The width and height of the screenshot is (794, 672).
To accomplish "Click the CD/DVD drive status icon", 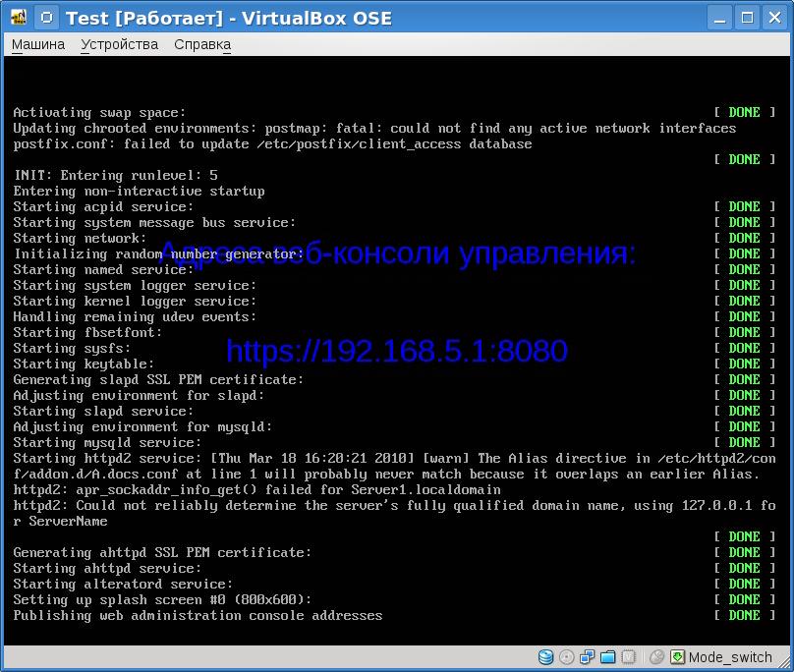I will [x=567, y=657].
